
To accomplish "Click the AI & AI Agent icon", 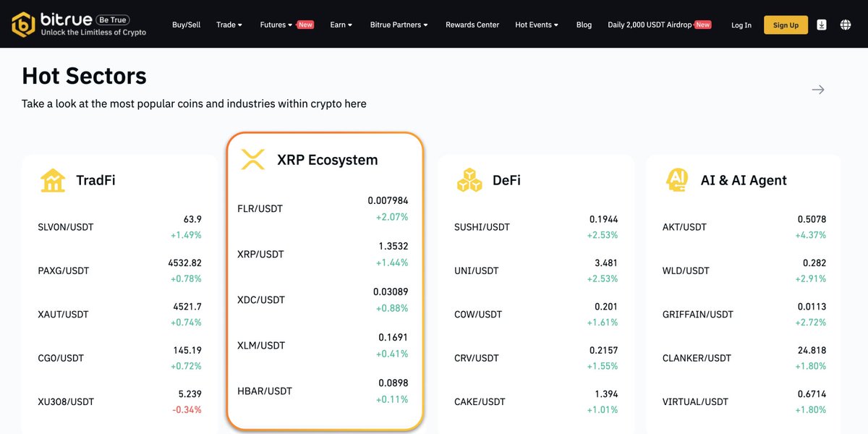I will tap(677, 180).
